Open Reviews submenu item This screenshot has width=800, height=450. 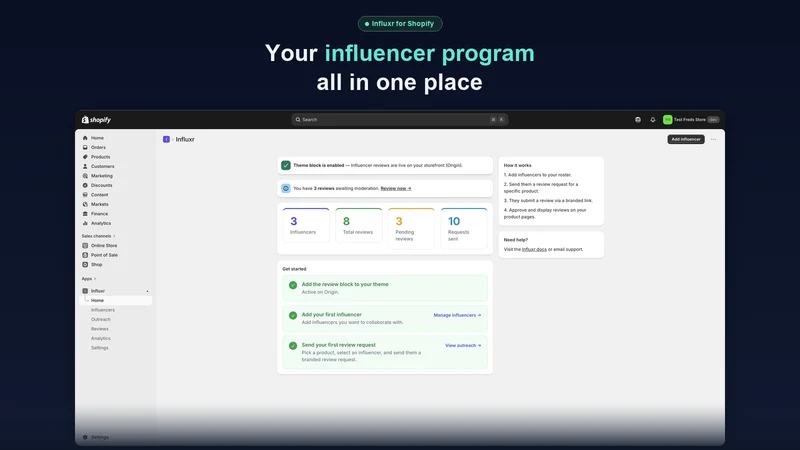pos(99,329)
